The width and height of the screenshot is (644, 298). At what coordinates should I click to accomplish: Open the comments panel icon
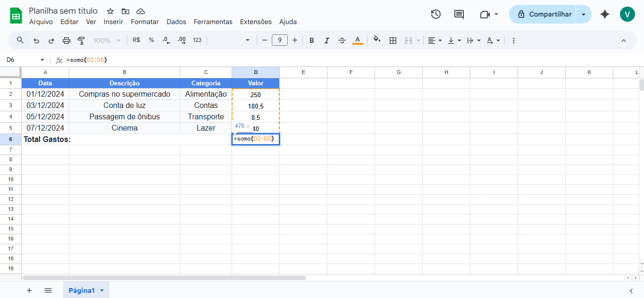459,14
